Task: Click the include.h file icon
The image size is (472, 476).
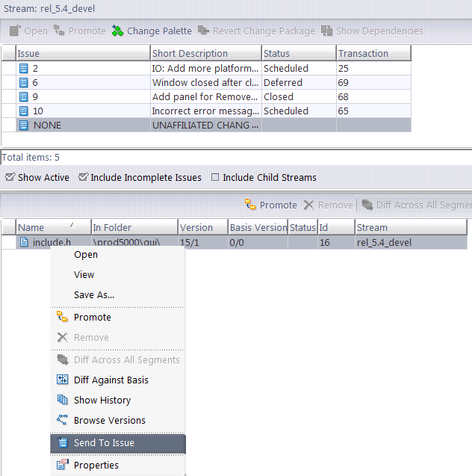Action: [24, 242]
